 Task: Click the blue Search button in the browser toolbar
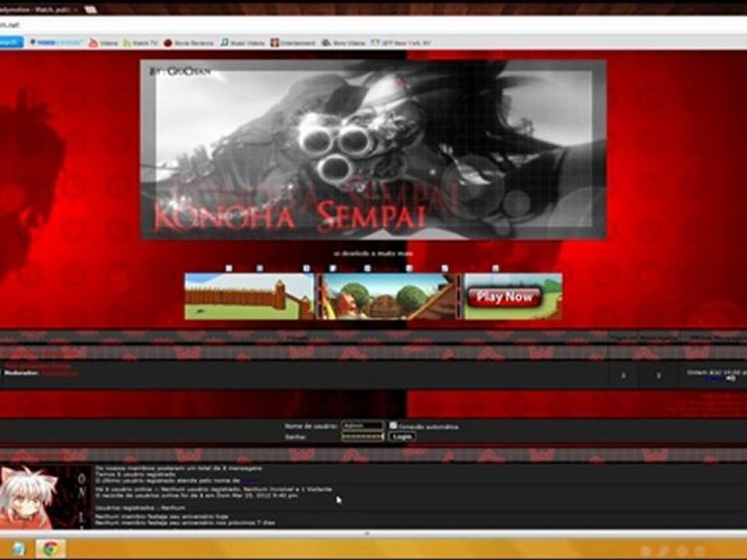(10, 42)
